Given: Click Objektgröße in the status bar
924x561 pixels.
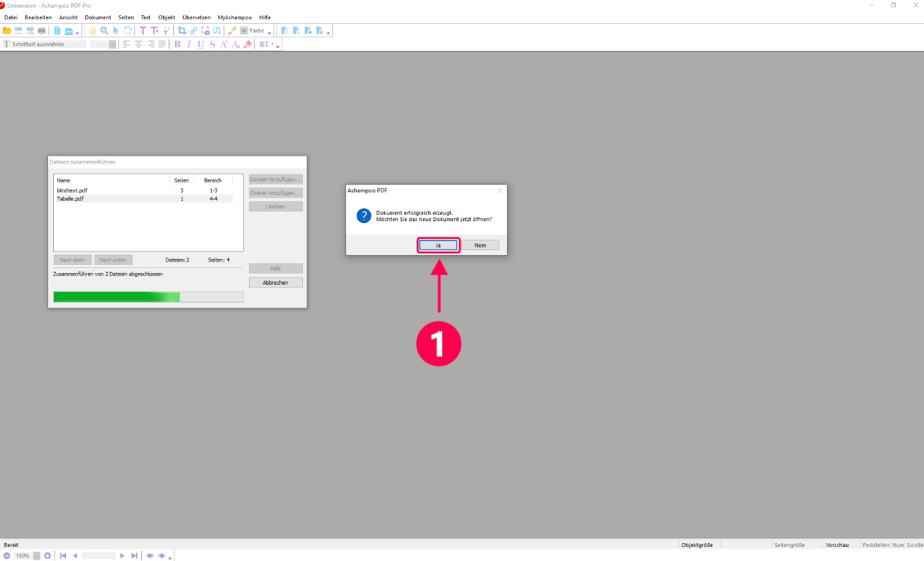Looking at the screenshot, I should [x=697, y=545].
